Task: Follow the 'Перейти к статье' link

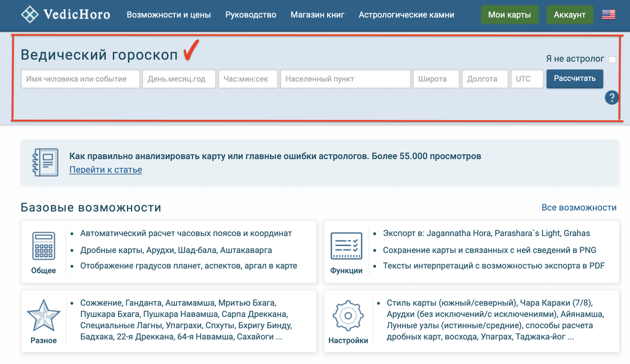Action: [x=106, y=169]
